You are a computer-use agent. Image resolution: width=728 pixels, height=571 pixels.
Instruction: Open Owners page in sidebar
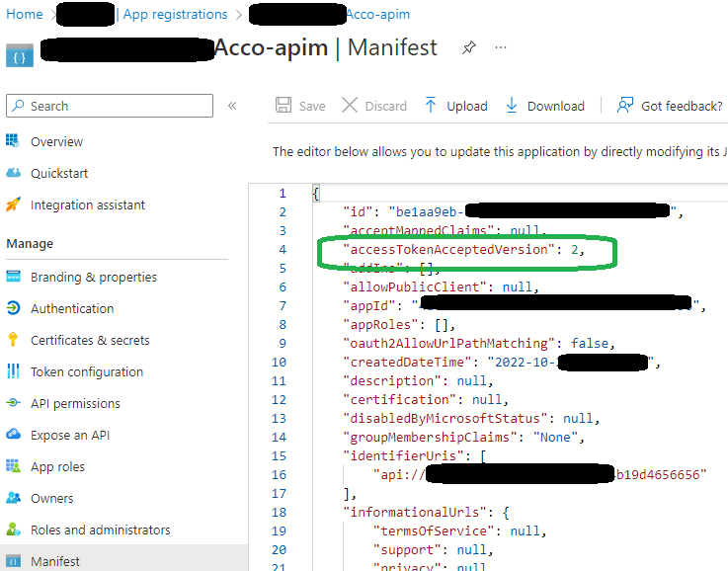(x=52, y=498)
